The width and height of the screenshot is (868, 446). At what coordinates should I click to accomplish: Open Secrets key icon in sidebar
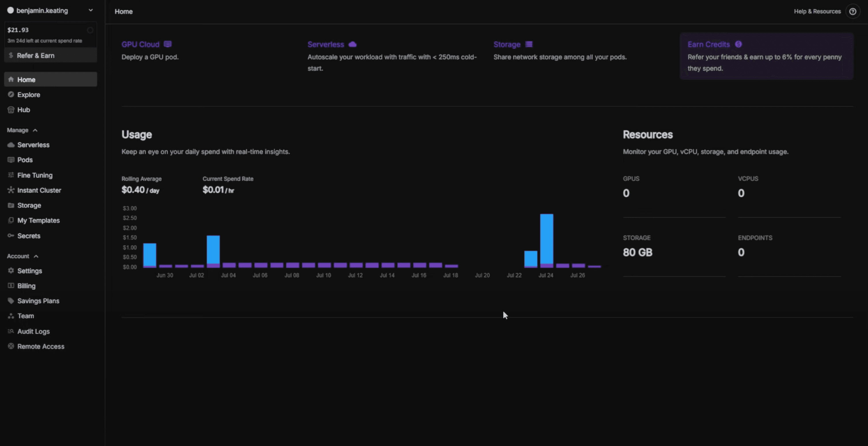point(11,236)
